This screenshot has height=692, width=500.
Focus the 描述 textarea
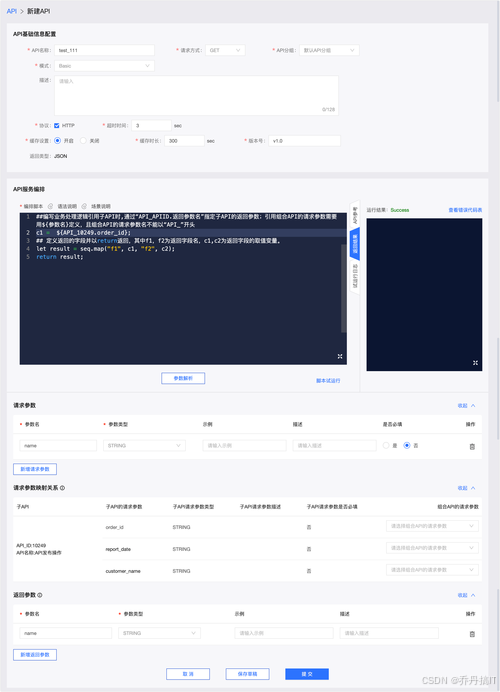coord(196,95)
